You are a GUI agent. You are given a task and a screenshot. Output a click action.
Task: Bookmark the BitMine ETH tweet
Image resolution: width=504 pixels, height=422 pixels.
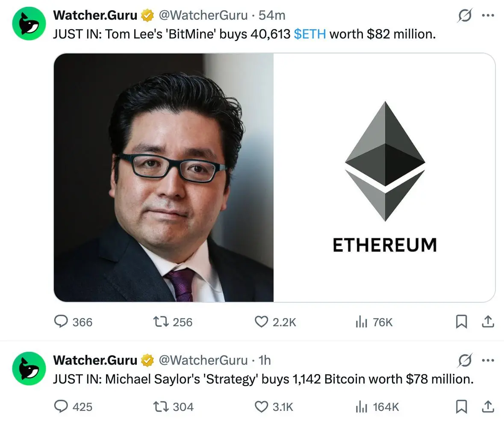pos(462,322)
